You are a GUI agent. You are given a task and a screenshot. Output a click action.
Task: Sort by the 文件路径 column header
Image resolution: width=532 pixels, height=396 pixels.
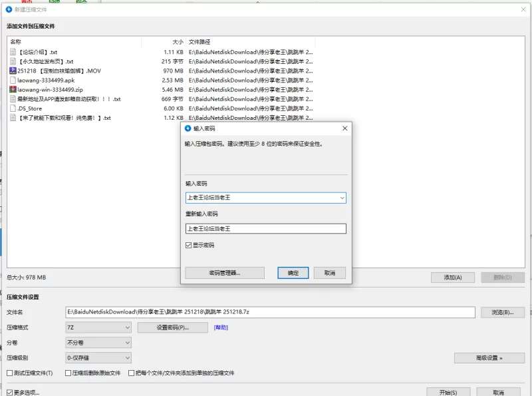(199, 42)
